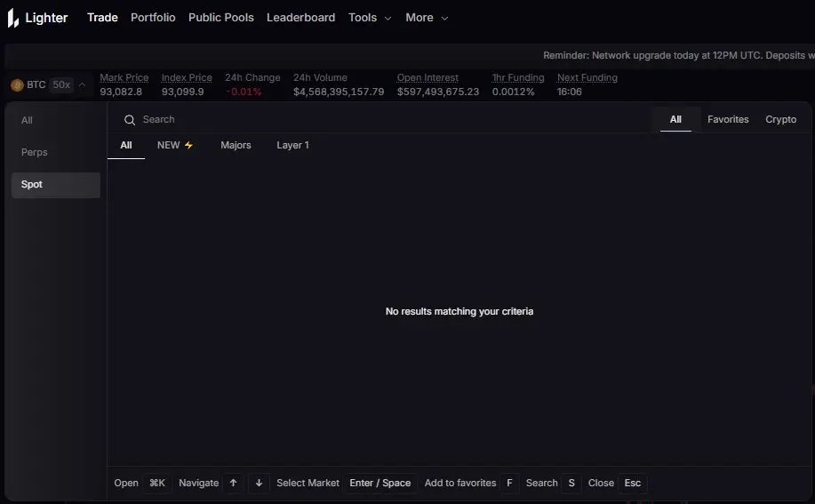Click the network upgrade reminder banner

[679, 56]
